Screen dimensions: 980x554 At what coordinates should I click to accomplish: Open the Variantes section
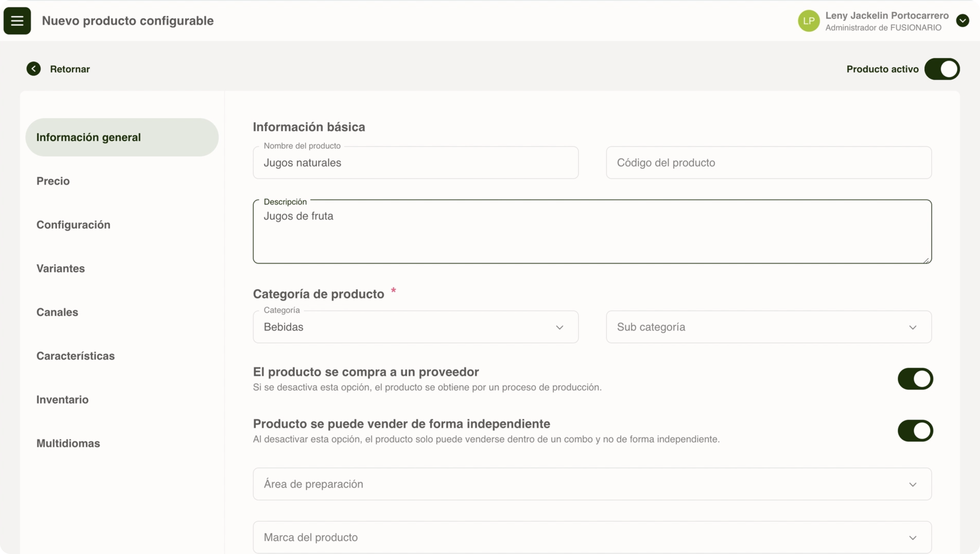pyautogui.click(x=60, y=269)
